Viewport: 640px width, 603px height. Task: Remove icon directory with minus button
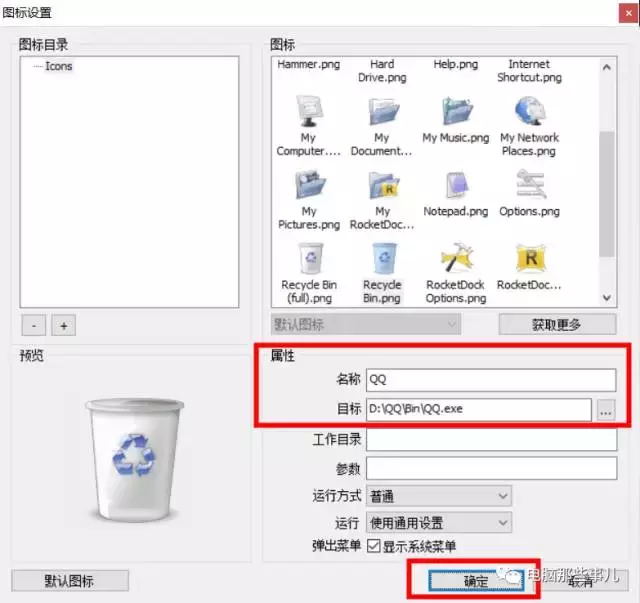tap(34, 326)
